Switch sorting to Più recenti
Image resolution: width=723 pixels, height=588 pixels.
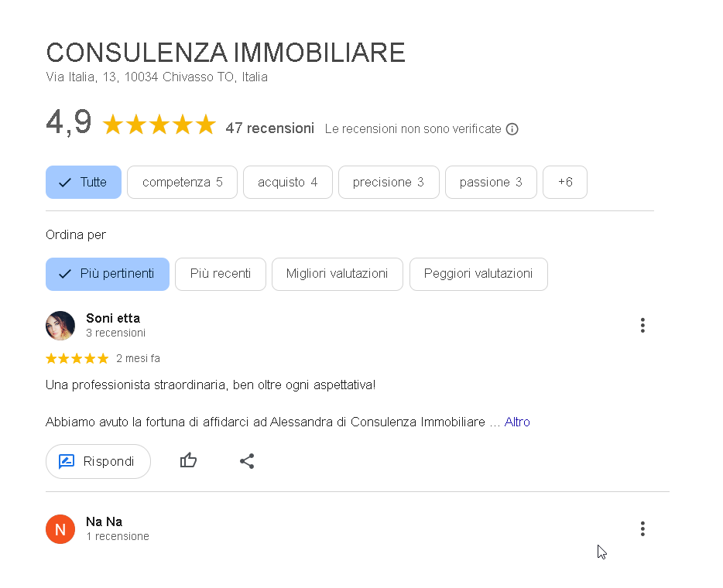pyautogui.click(x=220, y=274)
